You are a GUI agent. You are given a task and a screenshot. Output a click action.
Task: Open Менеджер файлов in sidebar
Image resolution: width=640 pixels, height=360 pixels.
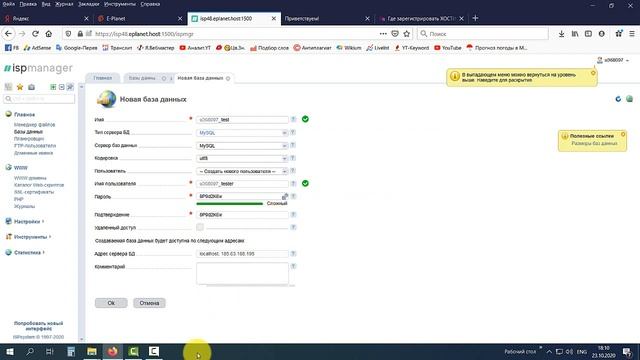pos(34,124)
